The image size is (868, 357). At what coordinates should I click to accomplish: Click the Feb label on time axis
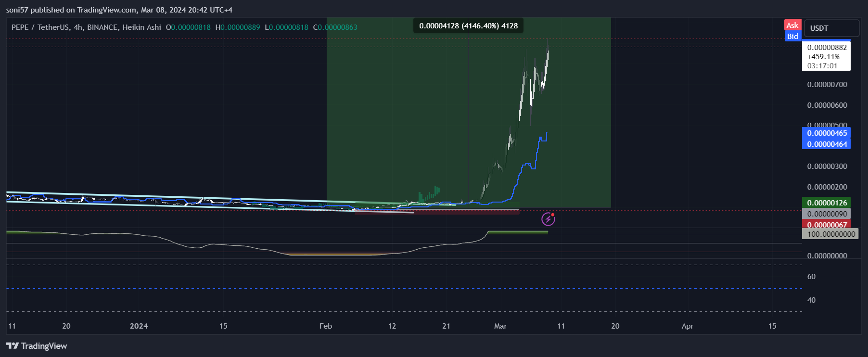point(326,326)
